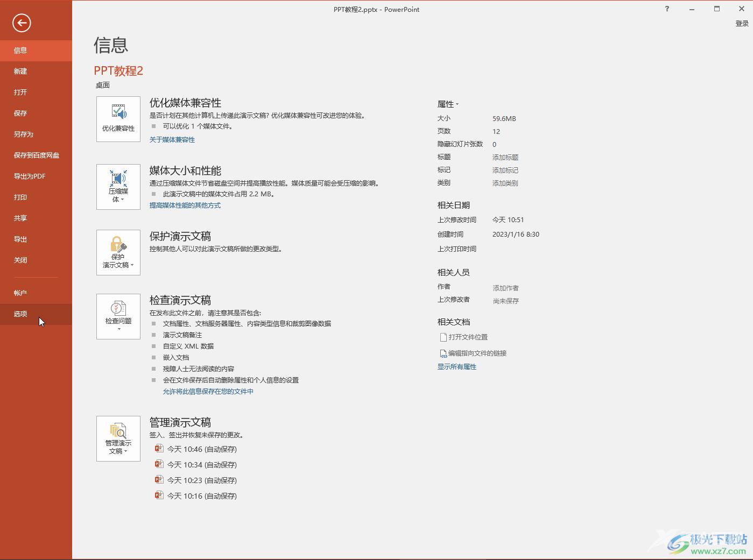Choose 保存到百度网盘 in the sidebar
Screen dimensions: 753x560
(36, 155)
